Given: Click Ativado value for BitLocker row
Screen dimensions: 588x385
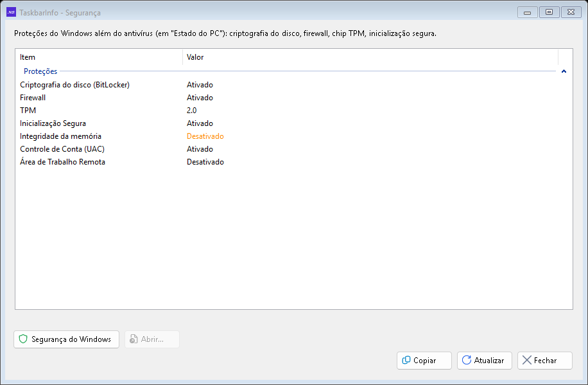Looking at the screenshot, I should (x=200, y=85).
